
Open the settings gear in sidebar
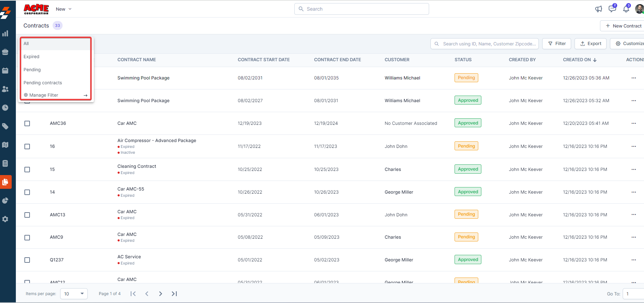tap(6, 219)
